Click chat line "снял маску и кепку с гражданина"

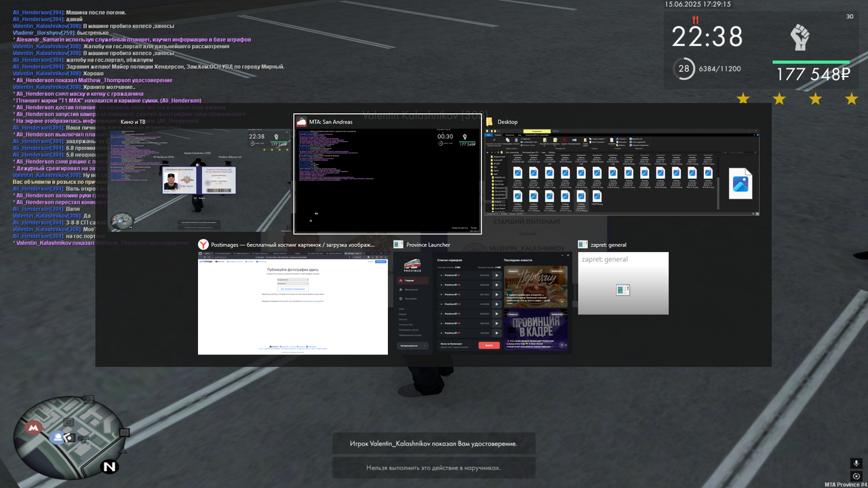pos(78,94)
